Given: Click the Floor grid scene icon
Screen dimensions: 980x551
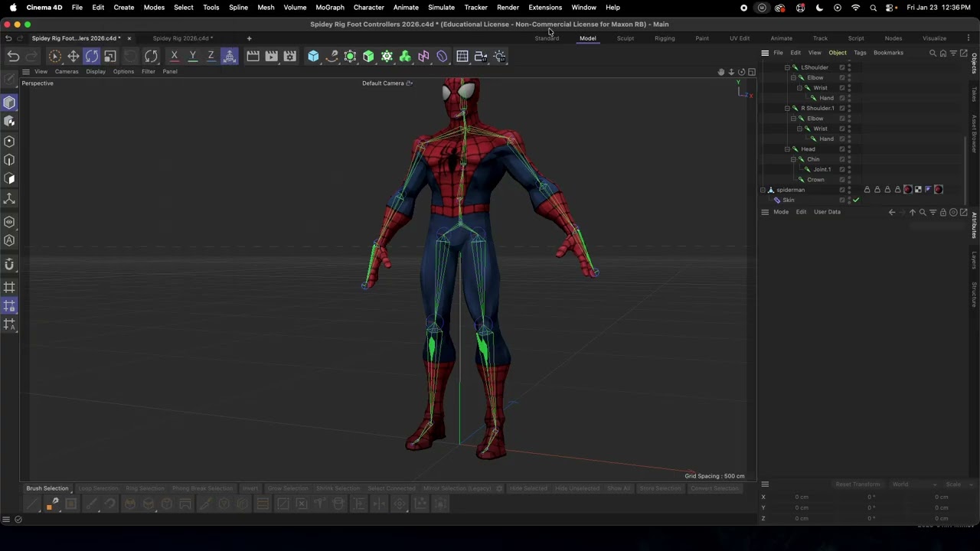Looking at the screenshot, I should (462, 56).
